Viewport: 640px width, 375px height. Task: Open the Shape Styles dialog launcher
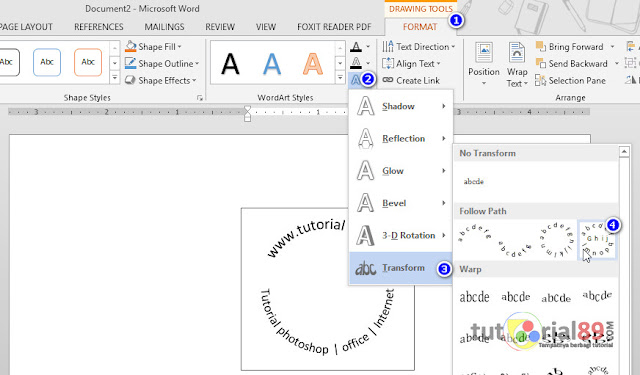pos(200,98)
